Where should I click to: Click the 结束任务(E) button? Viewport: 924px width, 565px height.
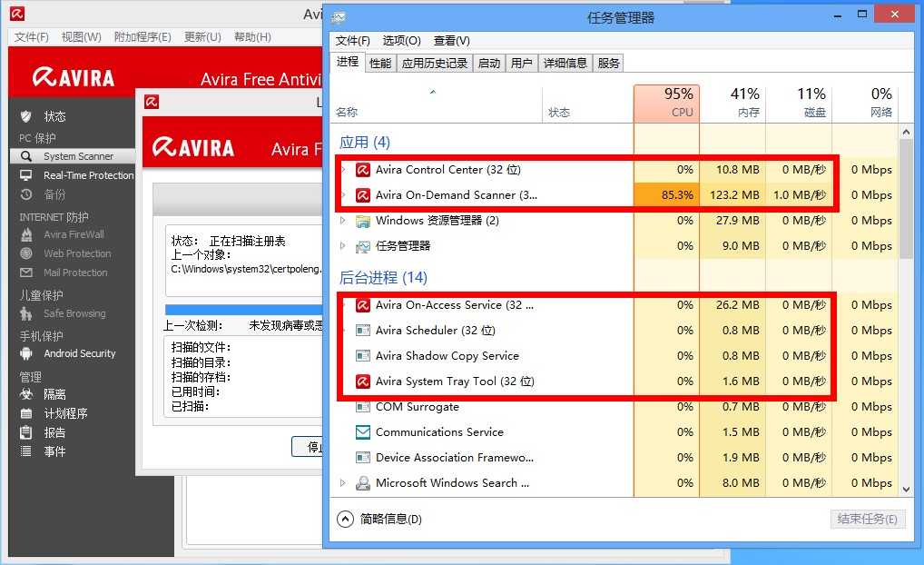tap(868, 519)
